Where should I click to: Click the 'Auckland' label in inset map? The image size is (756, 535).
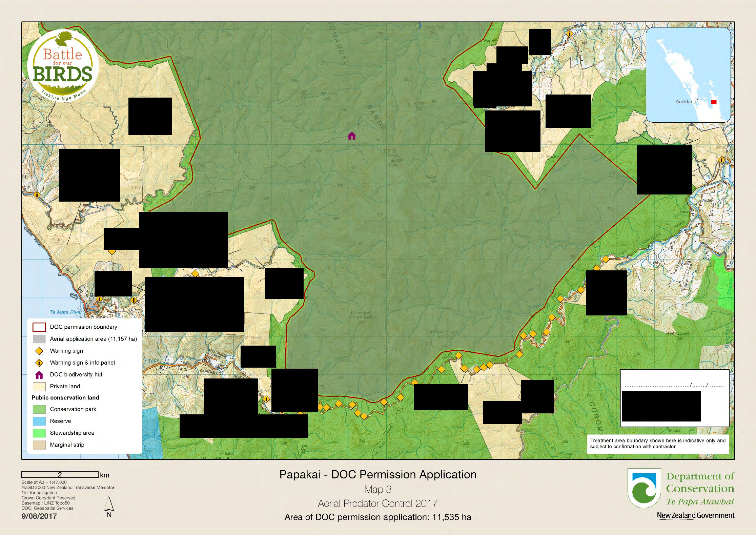tap(686, 101)
